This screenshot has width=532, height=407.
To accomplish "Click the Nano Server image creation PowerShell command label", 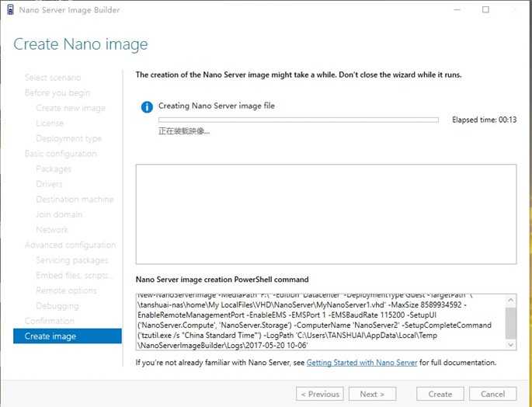I will coord(222,280).
